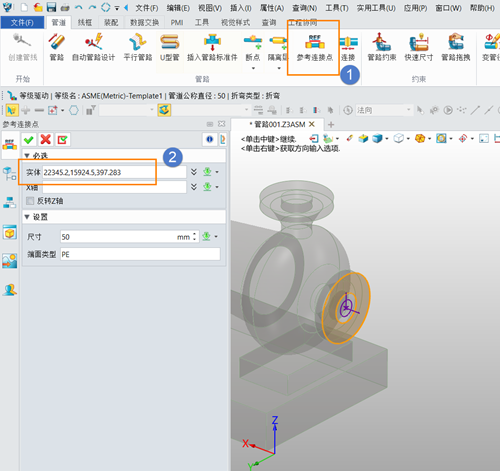
Task: Click the undo arrow in title toolbar
Action: (79, 7)
